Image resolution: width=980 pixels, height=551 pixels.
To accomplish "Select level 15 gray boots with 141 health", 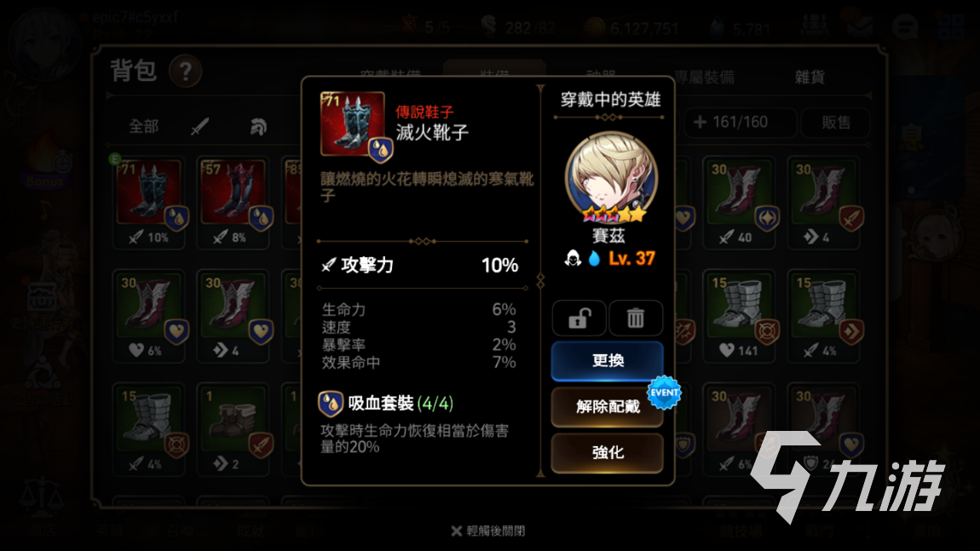I will [739, 316].
